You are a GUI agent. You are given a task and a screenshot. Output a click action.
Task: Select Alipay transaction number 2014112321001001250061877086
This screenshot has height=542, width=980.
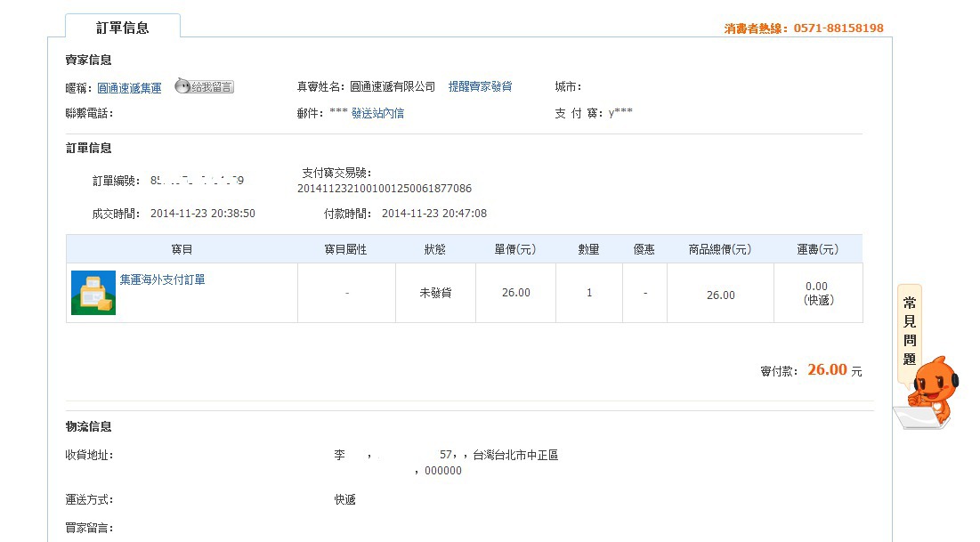pos(385,188)
